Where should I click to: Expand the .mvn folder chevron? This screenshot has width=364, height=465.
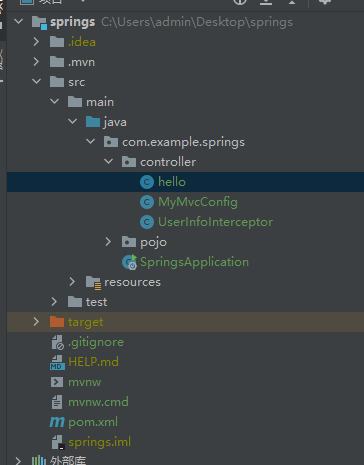click(36, 62)
